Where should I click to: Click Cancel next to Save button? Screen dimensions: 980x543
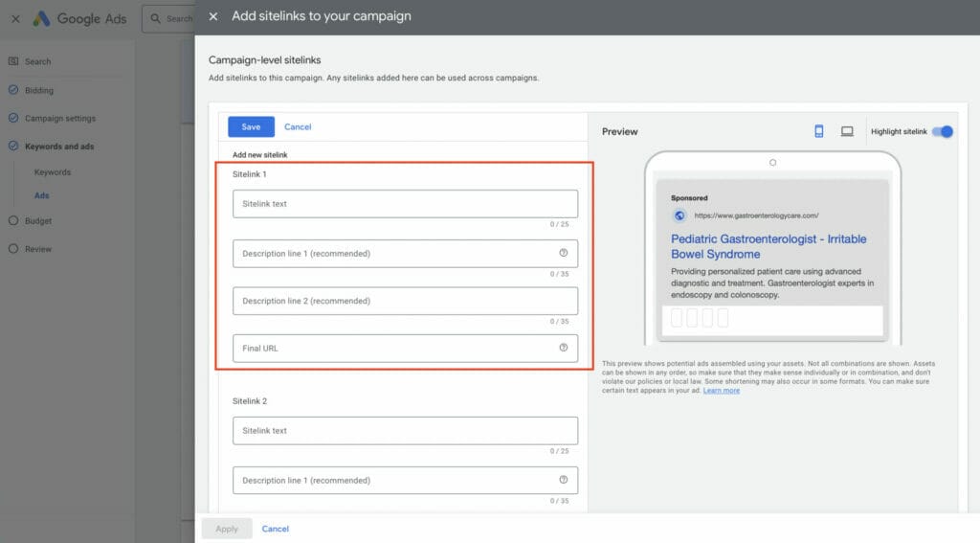[298, 126]
